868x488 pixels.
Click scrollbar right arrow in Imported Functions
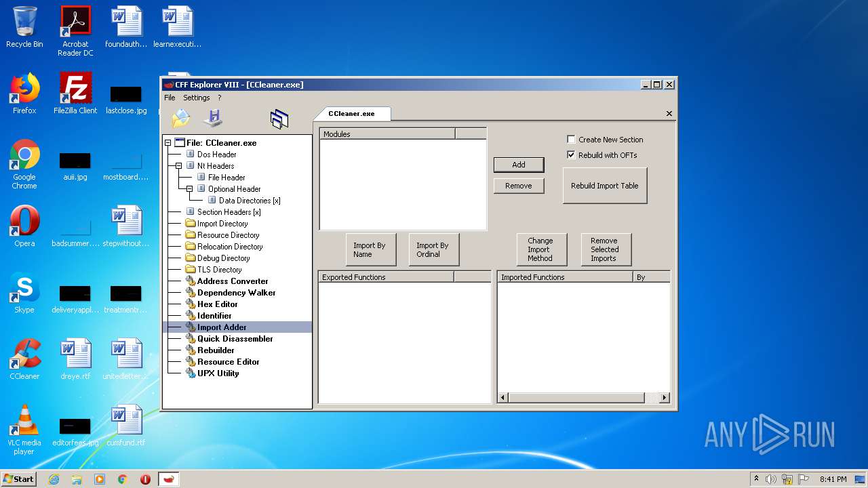pos(665,398)
